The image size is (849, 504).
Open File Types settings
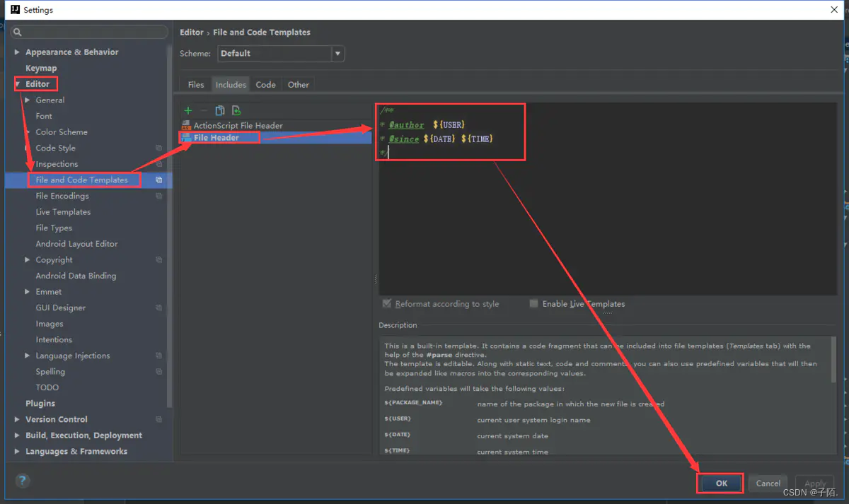(54, 228)
